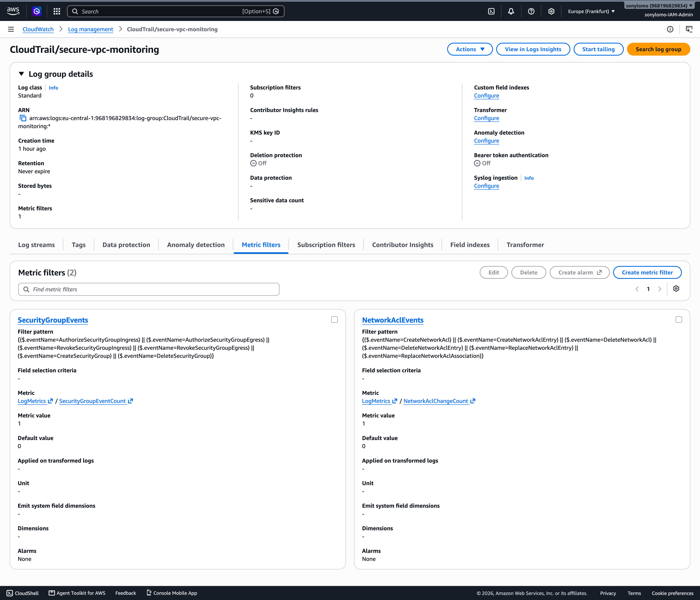Open the info panel icon near breadcrumb

click(670, 29)
